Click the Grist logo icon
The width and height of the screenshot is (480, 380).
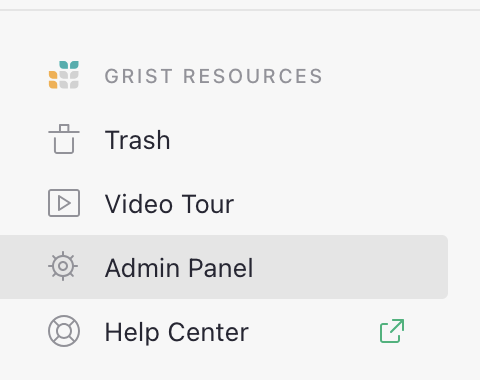coord(64,75)
